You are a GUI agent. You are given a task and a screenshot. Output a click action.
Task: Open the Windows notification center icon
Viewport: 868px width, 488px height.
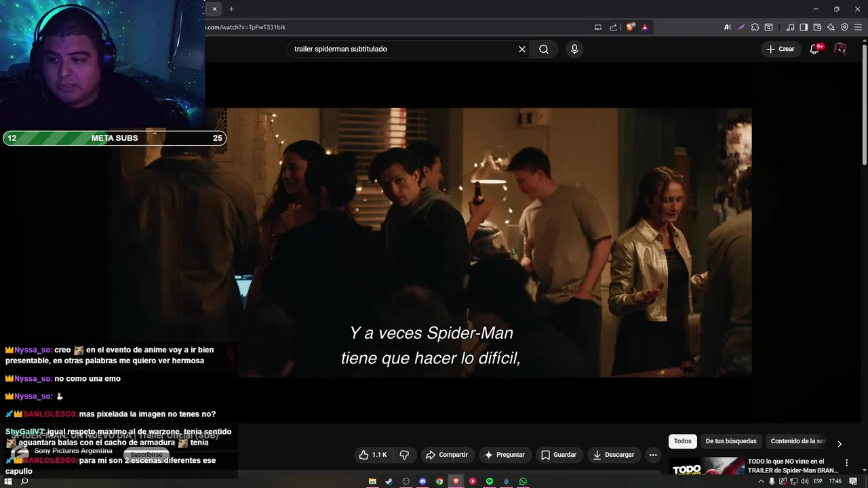coord(853,481)
